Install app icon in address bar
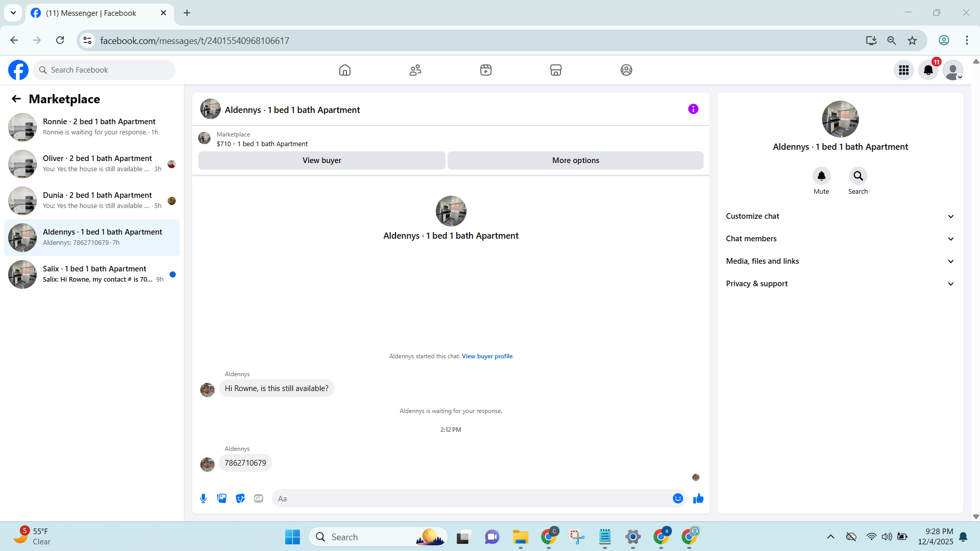The height and width of the screenshot is (551, 980). click(871, 40)
